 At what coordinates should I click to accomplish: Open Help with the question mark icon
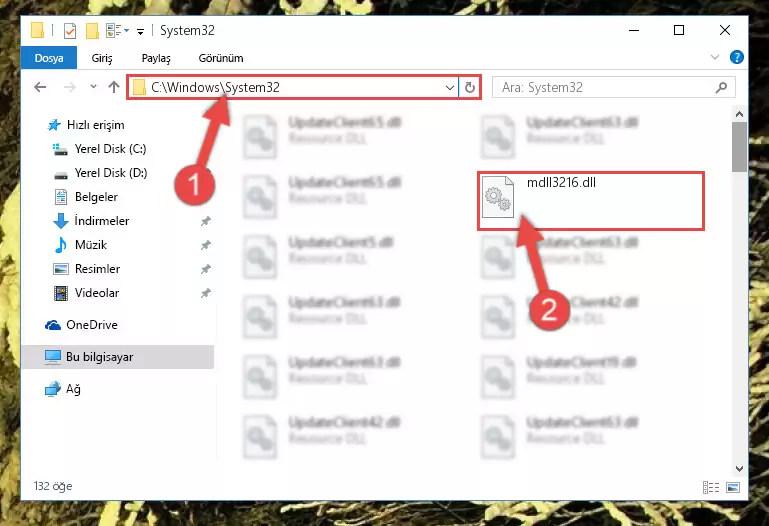tap(736, 57)
